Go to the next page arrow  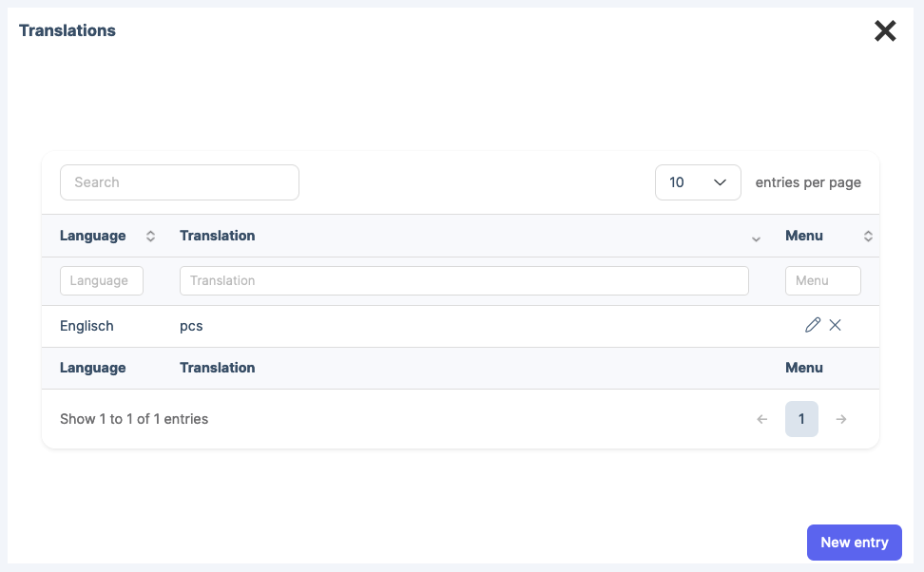click(841, 419)
